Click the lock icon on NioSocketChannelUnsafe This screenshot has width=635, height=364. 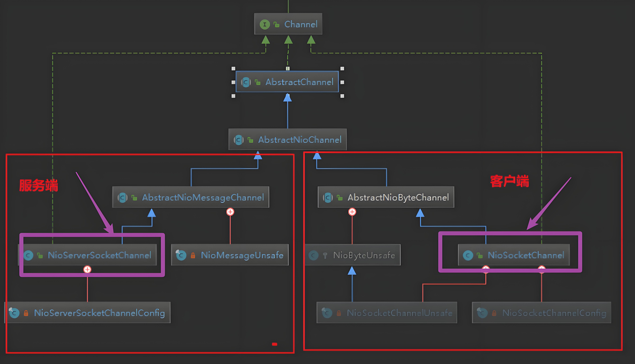[x=339, y=313]
